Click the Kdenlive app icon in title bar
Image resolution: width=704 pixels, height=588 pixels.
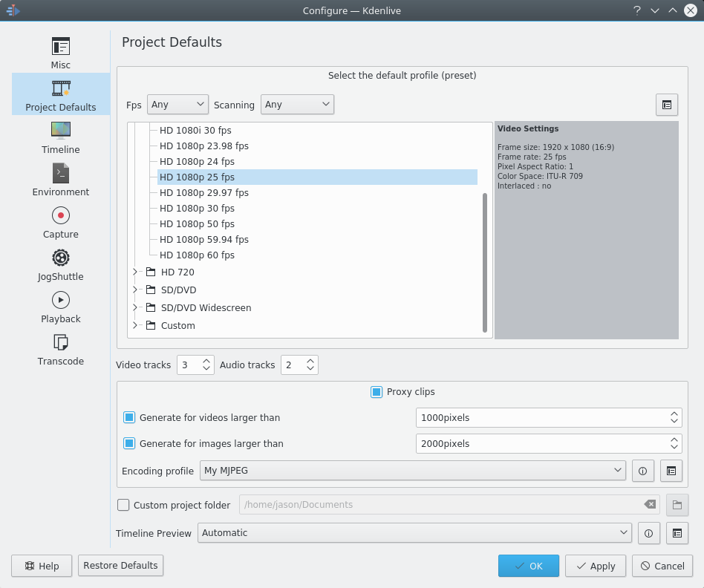(x=13, y=10)
